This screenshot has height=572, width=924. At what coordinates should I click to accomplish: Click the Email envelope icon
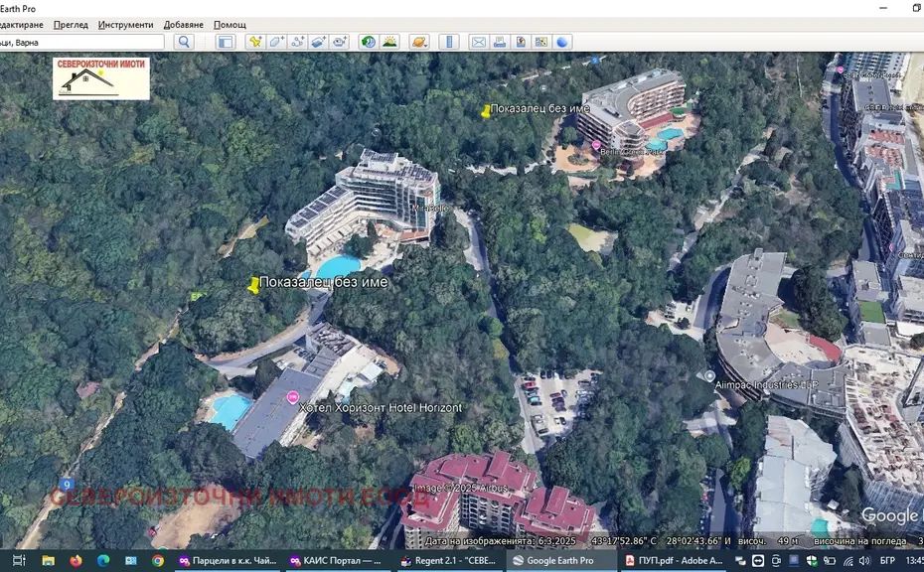(x=478, y=42)
